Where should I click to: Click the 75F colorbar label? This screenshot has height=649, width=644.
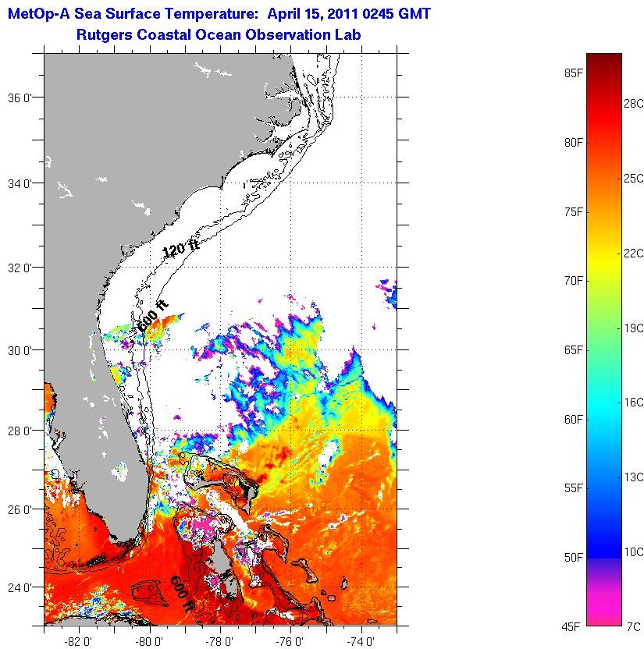point(573,212)
